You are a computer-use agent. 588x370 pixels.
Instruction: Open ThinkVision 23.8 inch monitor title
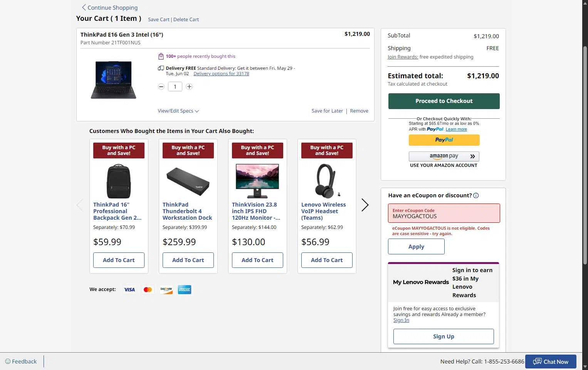pos(256,211)
